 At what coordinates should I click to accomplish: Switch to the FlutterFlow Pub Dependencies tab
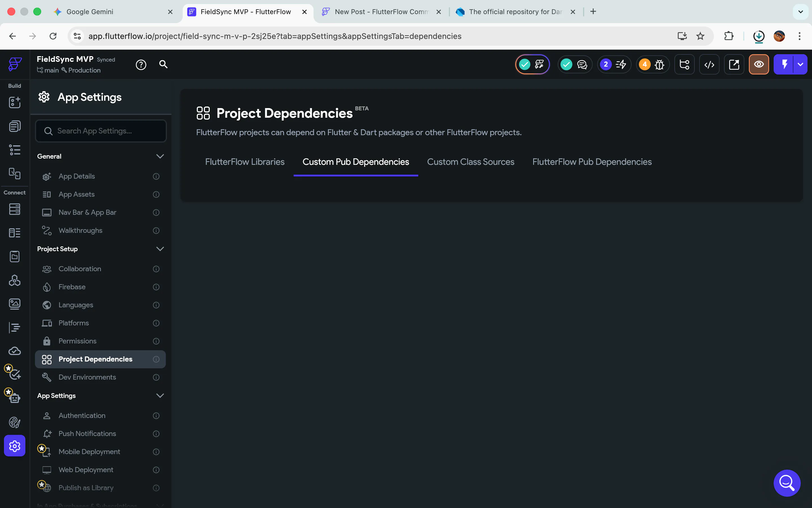tap(592, 162)
